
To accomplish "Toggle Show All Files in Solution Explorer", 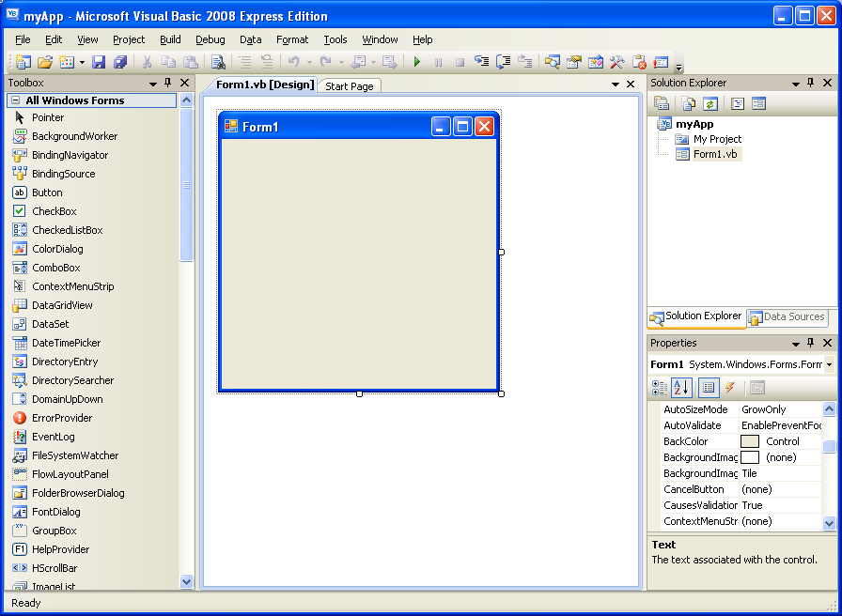I will click(x=689, y=103).
